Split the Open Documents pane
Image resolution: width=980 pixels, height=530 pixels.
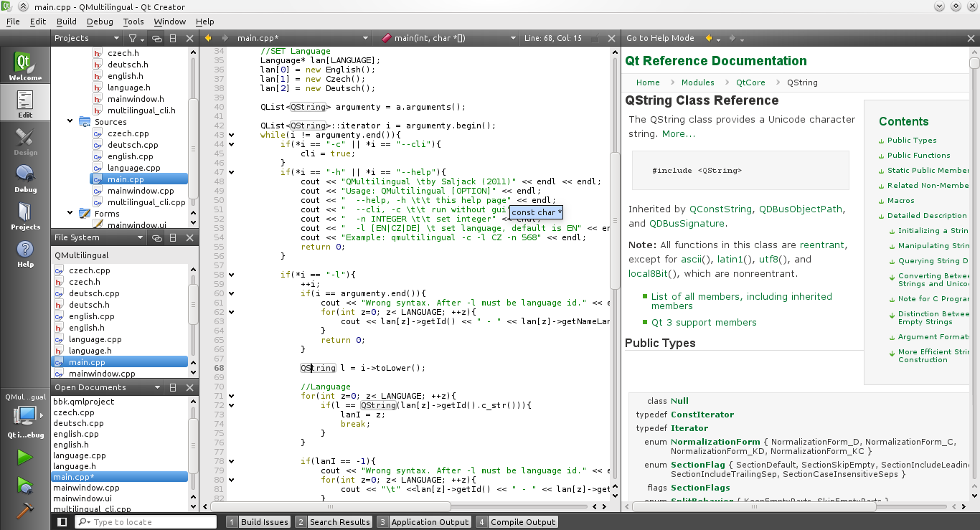pyautogui.click(x=174, y=387)
